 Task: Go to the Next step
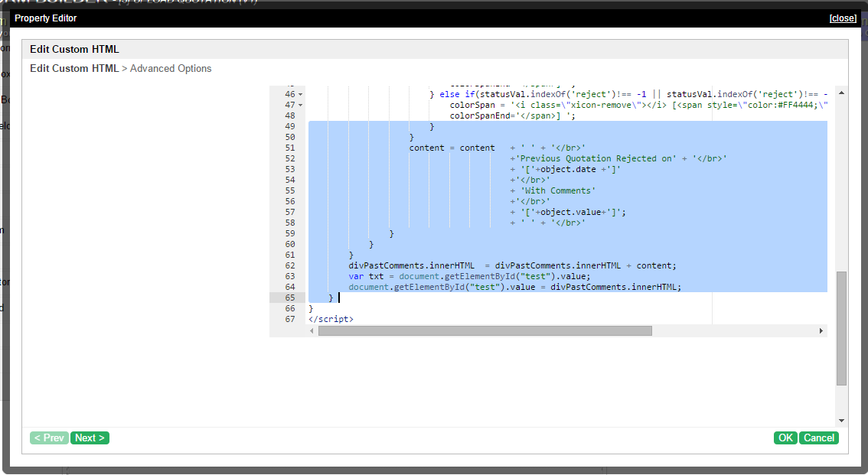(90, 438)
